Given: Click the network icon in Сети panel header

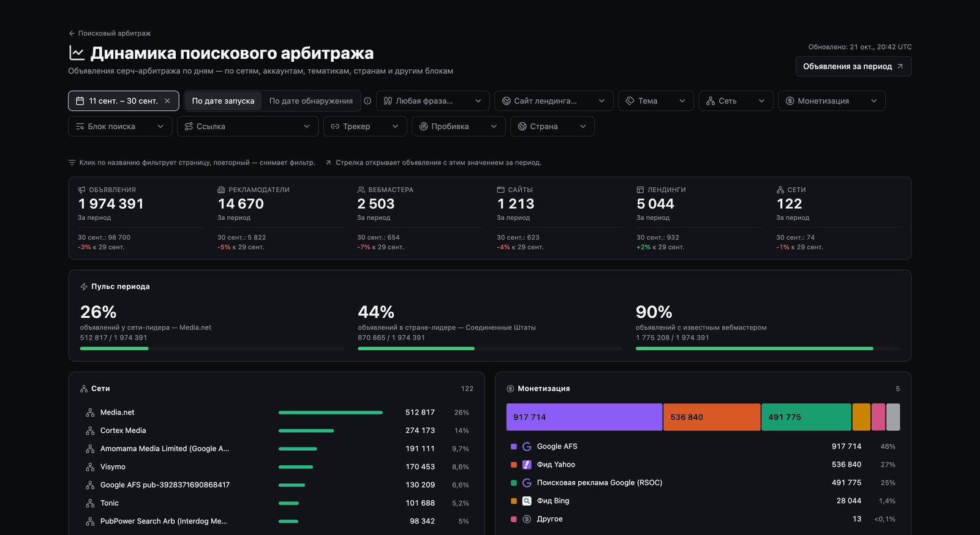Looking at the screenshot, I should (84, 389).
